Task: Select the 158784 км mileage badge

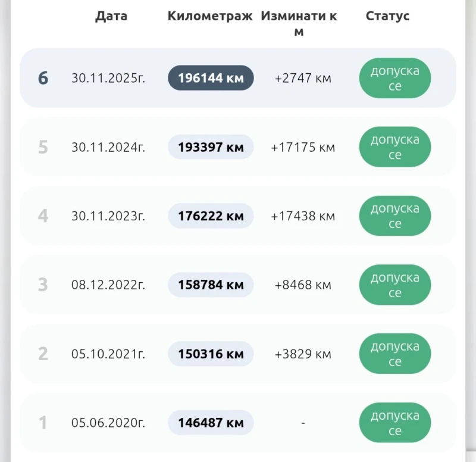Action: click(210, 285)
